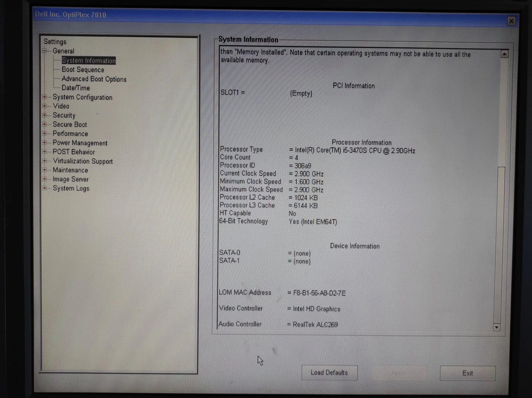Click the Load Defaults button
This screenshot has height=398, width=532.
pos(329,373)
